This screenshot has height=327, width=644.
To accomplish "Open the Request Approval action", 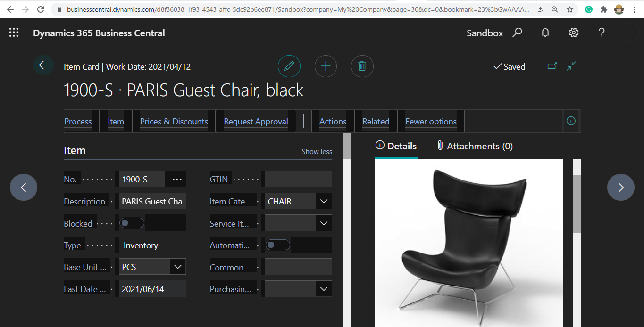I will (256, 121).
